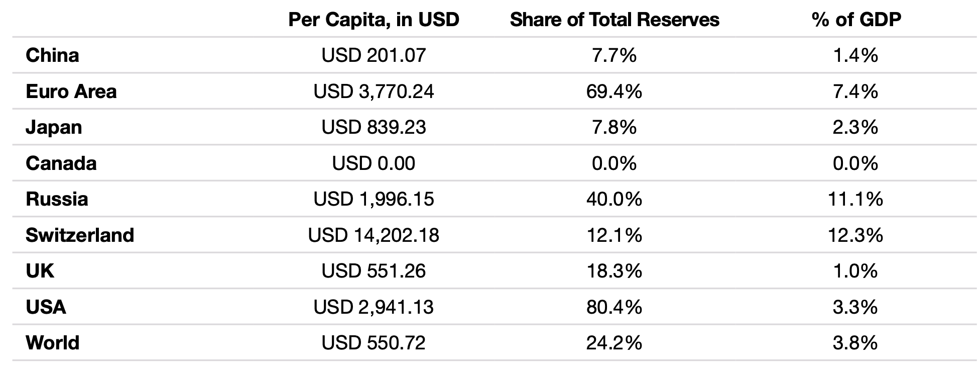The image size is (980, 368).
Task: Click the Share of Total Reserves header
Action: tap(615, 20)
